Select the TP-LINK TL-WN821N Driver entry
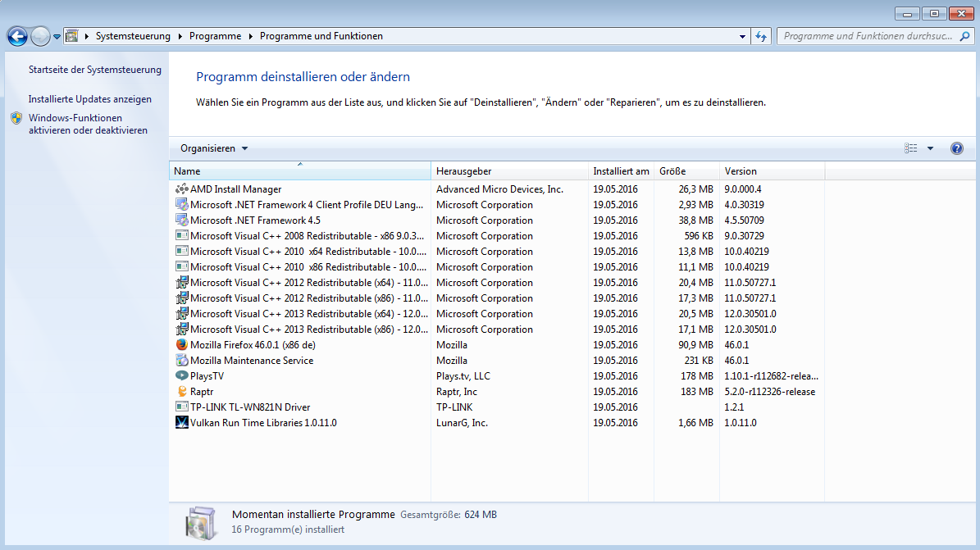 [250, 407]
